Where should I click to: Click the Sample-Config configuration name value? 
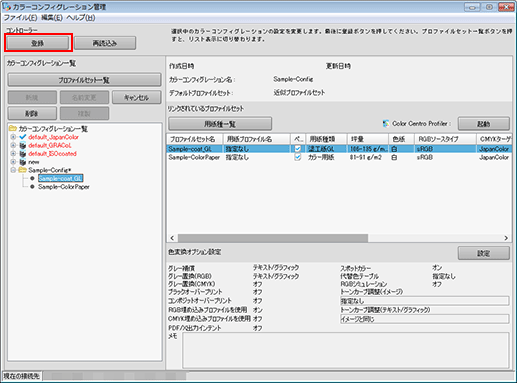pyautogui.click(x=293, y=79)
